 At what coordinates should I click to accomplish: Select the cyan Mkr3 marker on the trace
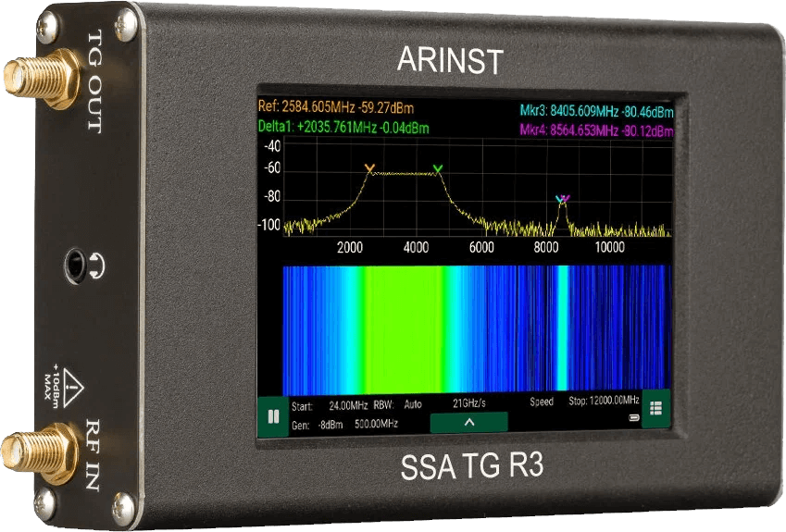[x=560, y=199]
